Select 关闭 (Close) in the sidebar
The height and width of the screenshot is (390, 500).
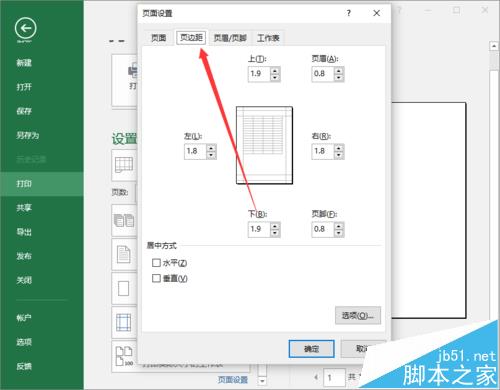pyautogui.click(x=24, y=280)
